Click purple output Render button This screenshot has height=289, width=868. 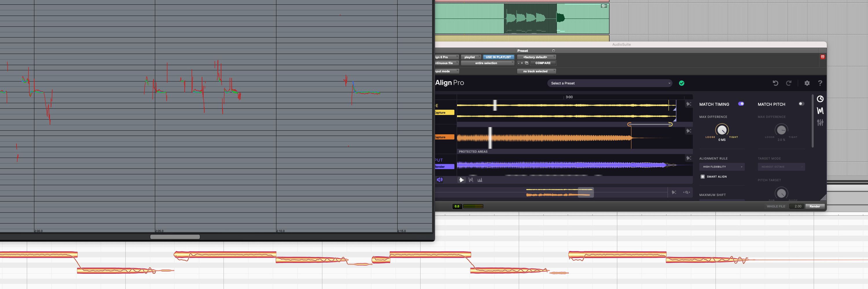(x=444, y=166)
